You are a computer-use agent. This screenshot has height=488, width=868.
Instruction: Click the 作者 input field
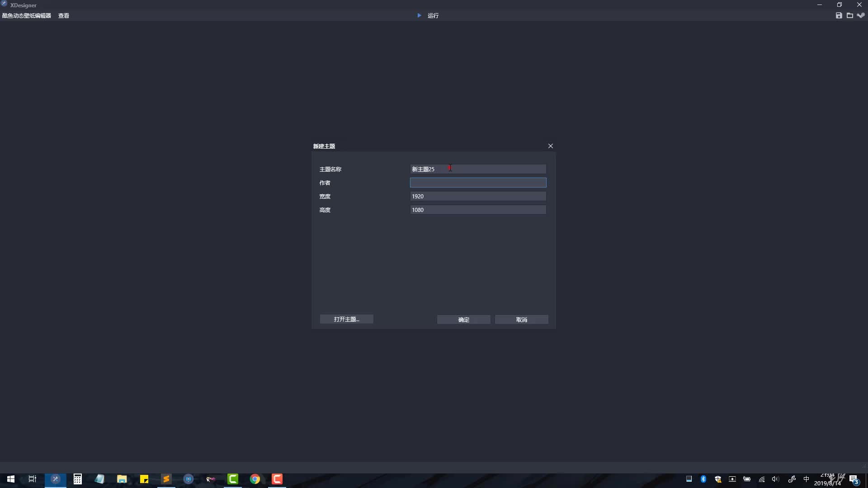coord(478,183)
